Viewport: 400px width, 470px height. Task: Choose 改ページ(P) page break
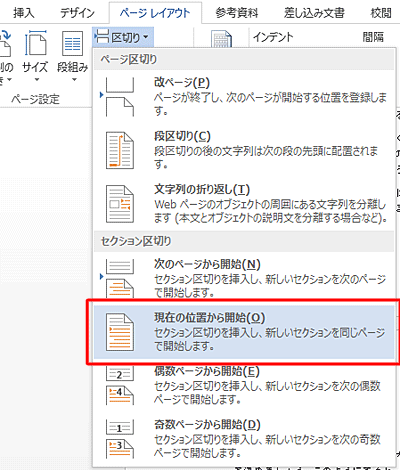coord(244,97)
